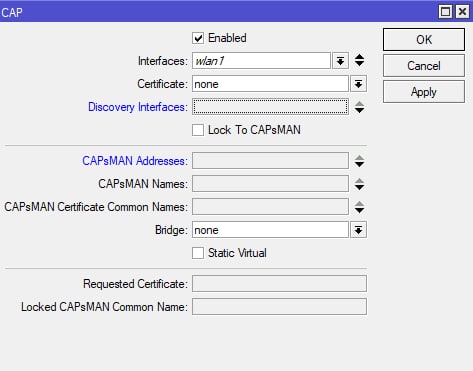Image resolution: width=473 pixels, height=371 pixels.
Task: Close the CAP dialog window
Action: coord(462,12)
